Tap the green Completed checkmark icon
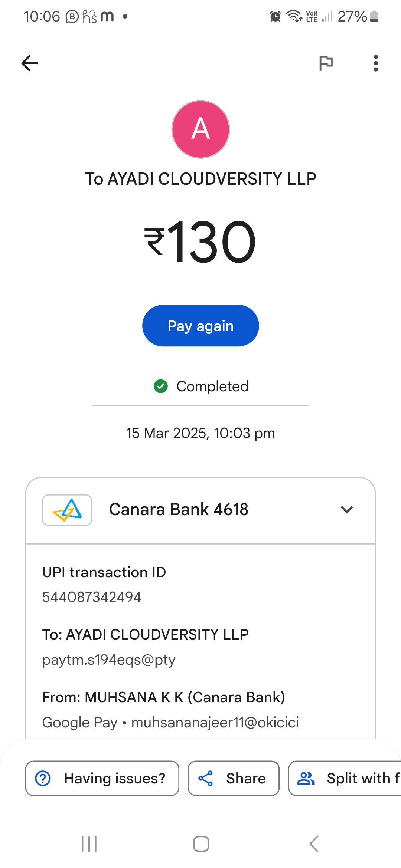401x868 pixels. tap(161, 386)
